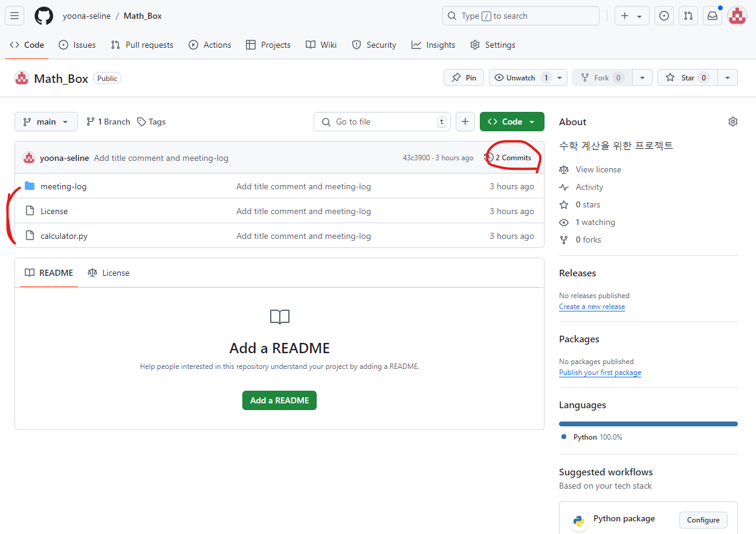756x534 pixels.
Task: Open the 1 Branch link
Action: point(108,122)
